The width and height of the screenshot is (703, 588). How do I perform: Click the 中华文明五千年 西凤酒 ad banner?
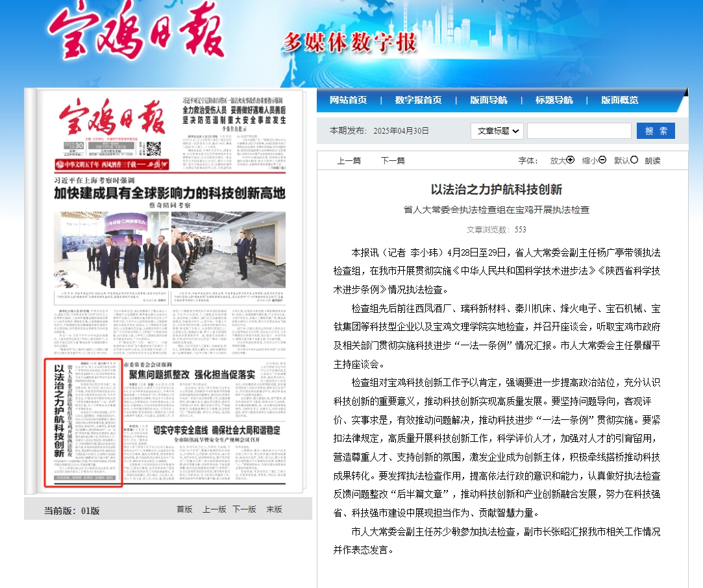pyautogui.click(x=112, y=164)
